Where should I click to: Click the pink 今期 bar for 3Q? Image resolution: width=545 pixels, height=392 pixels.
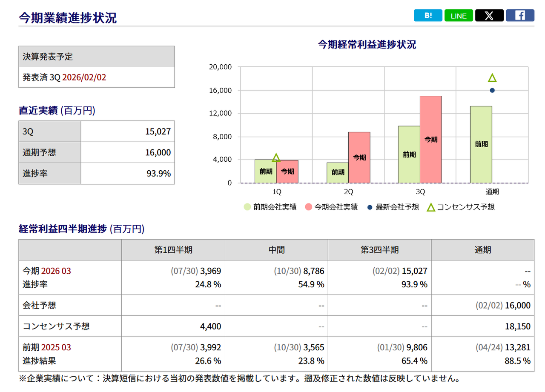430,140
